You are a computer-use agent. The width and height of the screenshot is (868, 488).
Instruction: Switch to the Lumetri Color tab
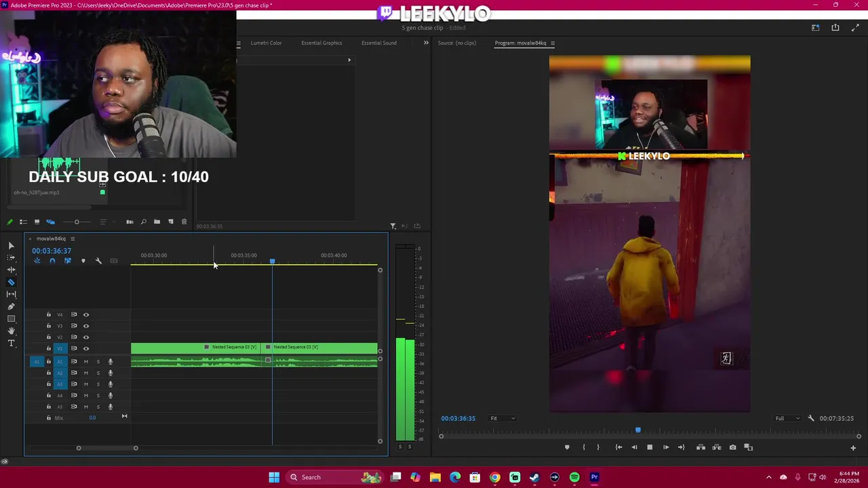coord(266,43)
